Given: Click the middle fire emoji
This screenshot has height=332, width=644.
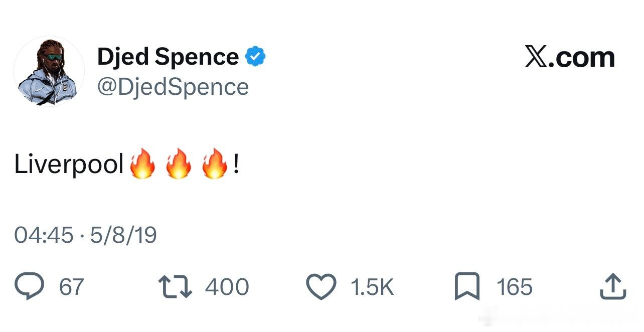Looking at the screenshot, I should click(x=178, y=163).
